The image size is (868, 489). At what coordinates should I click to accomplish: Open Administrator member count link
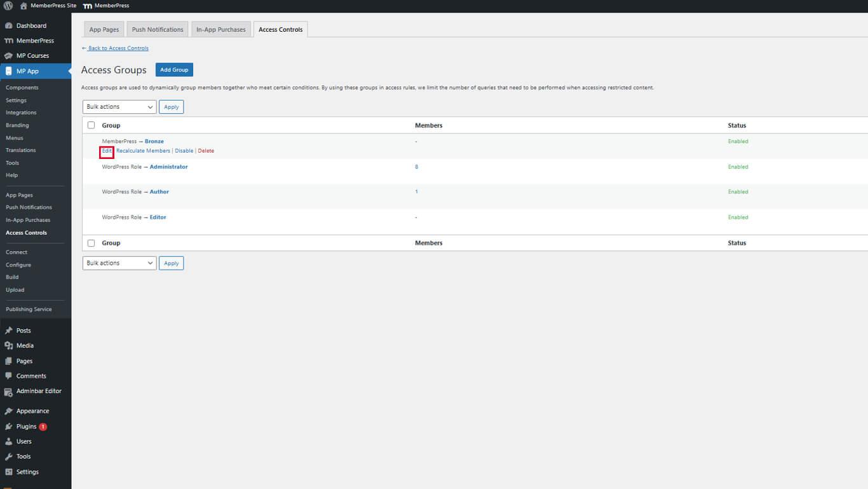tap(416, 167)
